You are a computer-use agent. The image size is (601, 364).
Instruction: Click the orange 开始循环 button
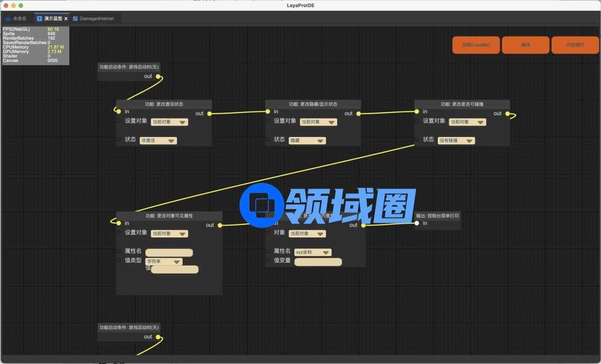click(x=575, y=45)
